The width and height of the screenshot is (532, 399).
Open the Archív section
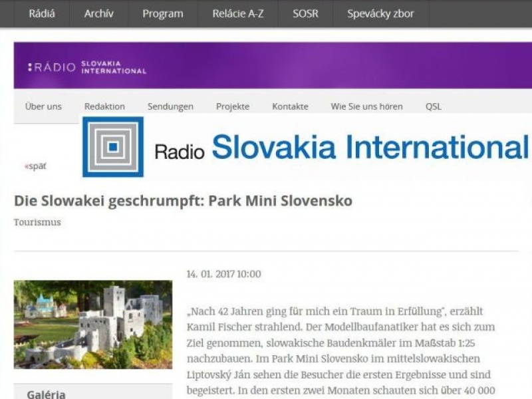pyautogui.click(x=98, y=13)
